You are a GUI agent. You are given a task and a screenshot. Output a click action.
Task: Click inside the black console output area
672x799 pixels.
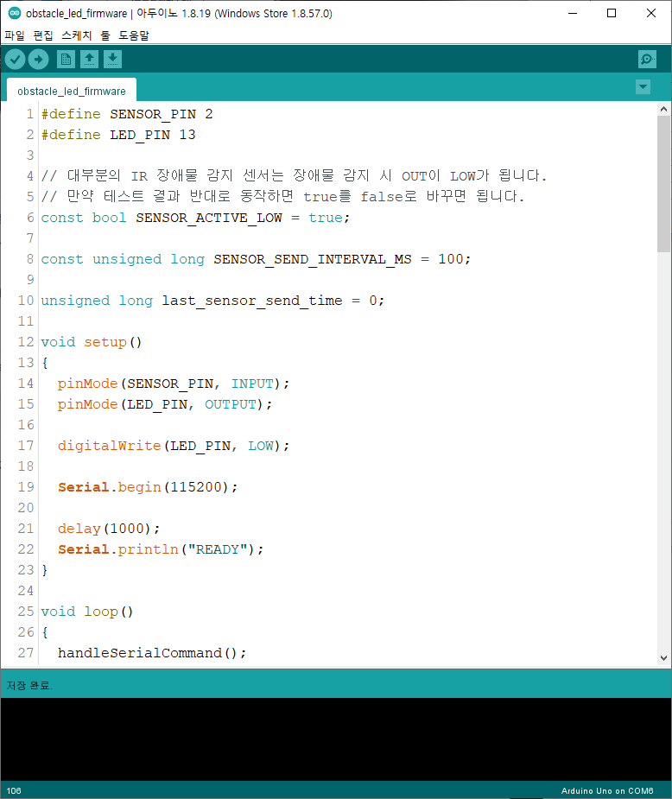click(x=336, y=739)
